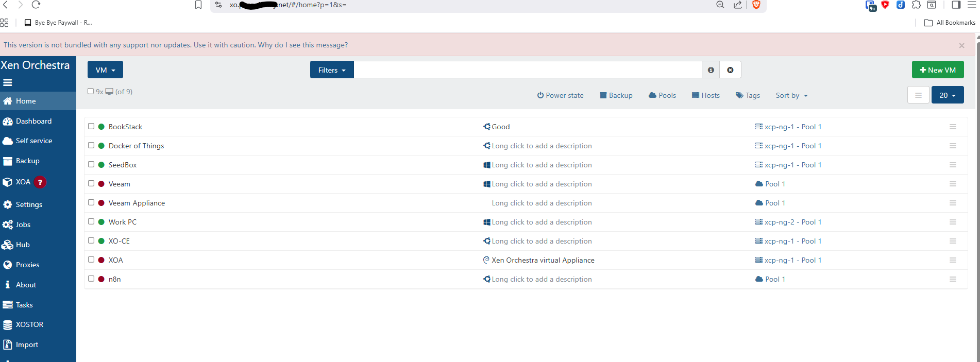Viewport: 980px width, 362px height.
Task: Open the Veeam Appliance row action menu
Action: [953, 203]
